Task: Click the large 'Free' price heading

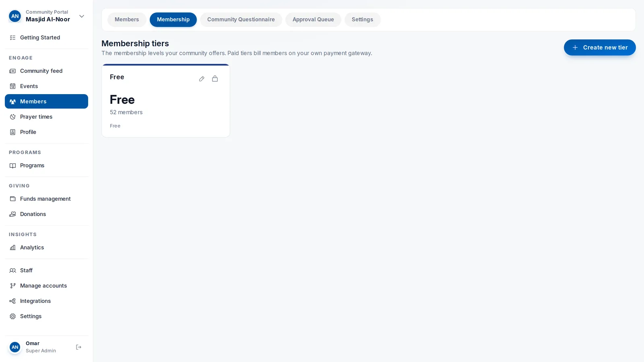Action: click(x=122, y=100)
